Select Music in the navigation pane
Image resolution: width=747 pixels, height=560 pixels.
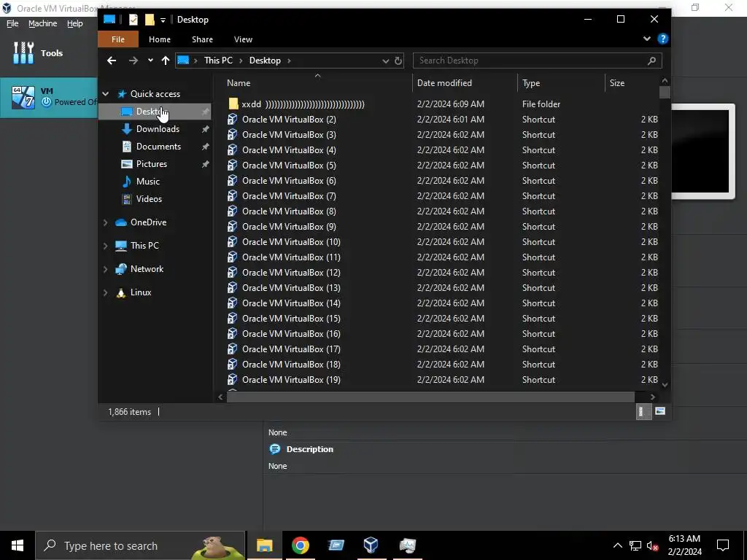(x=147, y=182)
